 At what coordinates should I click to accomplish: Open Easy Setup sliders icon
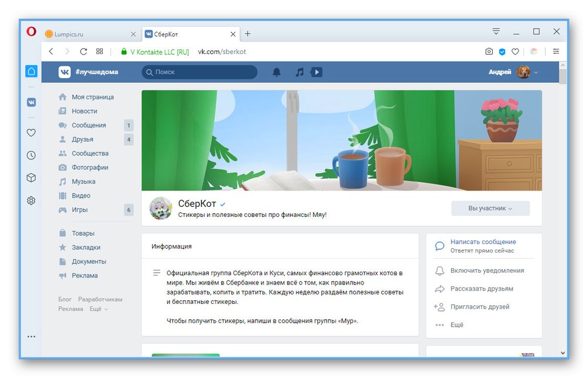tap(556, 51)
